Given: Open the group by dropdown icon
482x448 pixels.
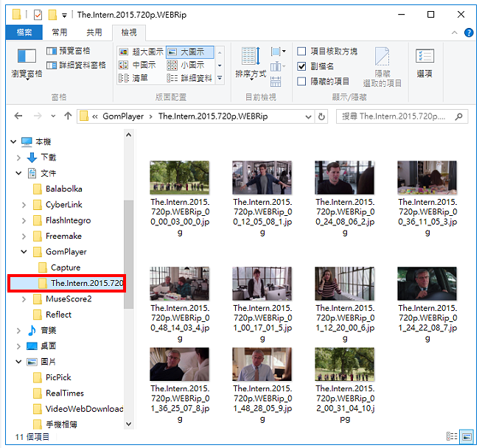Looking at the screenshot, I should tap(278, 52).
